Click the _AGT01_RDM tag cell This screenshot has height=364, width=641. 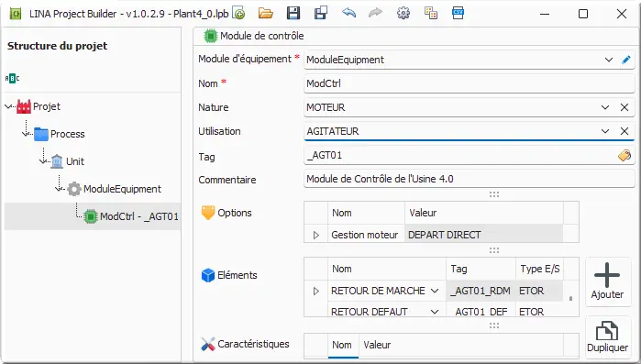481,291
